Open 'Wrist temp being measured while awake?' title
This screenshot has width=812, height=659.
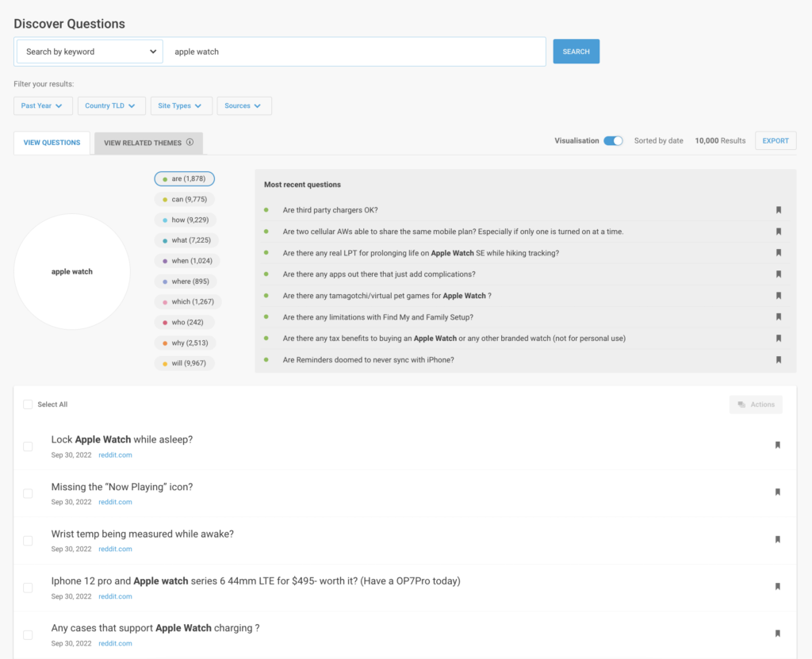coord(143,534)
